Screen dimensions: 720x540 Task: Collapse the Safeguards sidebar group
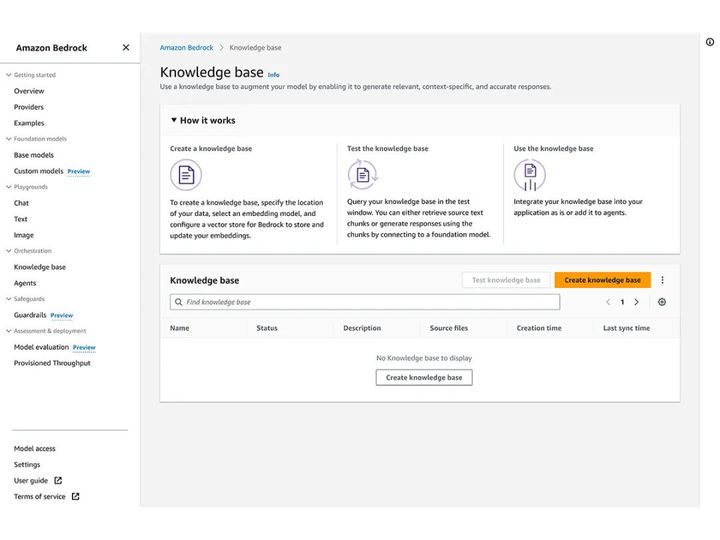tap(8, 299)
